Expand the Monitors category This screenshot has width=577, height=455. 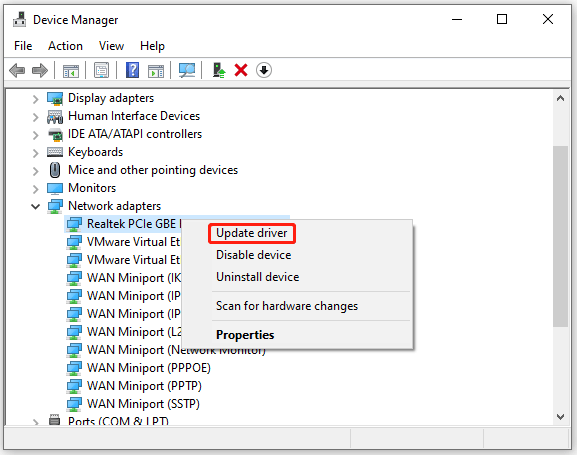(x=35, y=189)
